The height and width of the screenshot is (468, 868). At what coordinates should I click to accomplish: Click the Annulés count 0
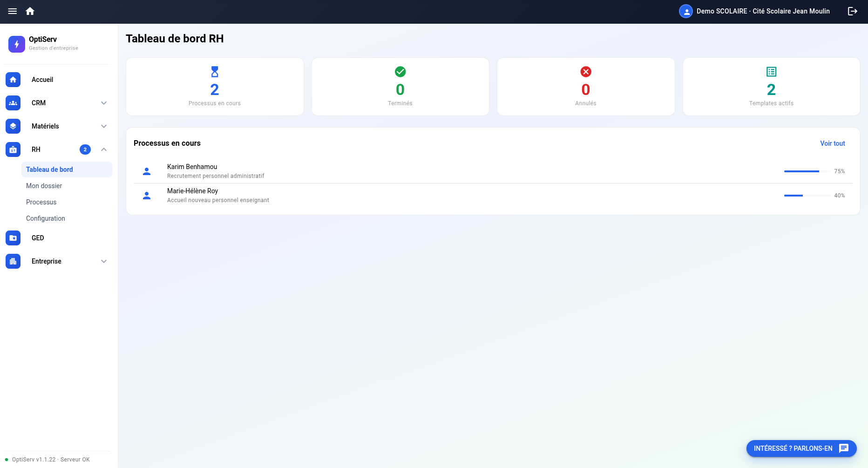point(586,89)
